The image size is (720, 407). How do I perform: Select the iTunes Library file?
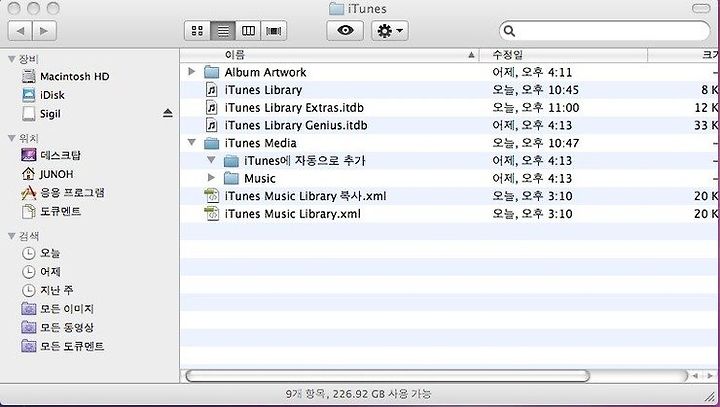[x=450, y=90]
